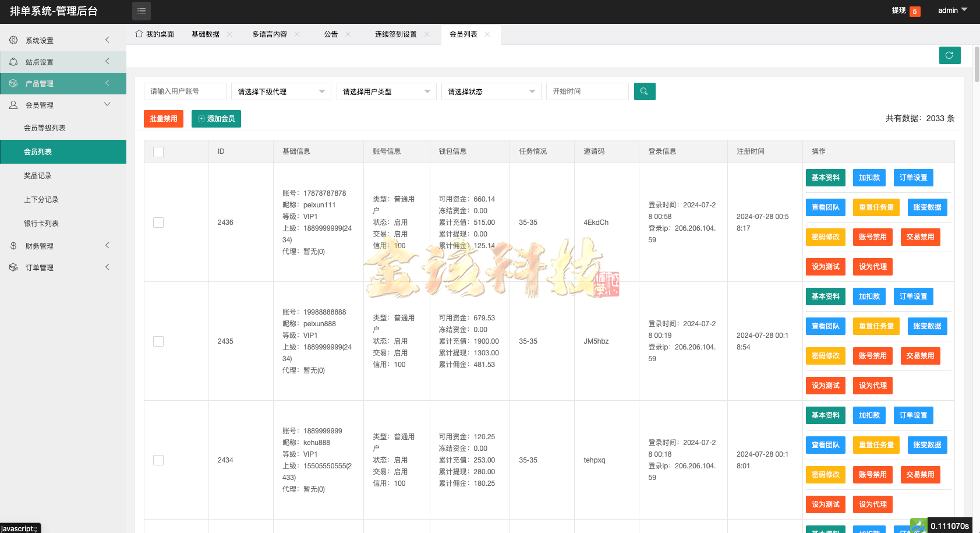The width and height of the screenshot is (980, 533).
Task: Open the 请选择下级代理 dropdown
Action: (x=281, y=91)
